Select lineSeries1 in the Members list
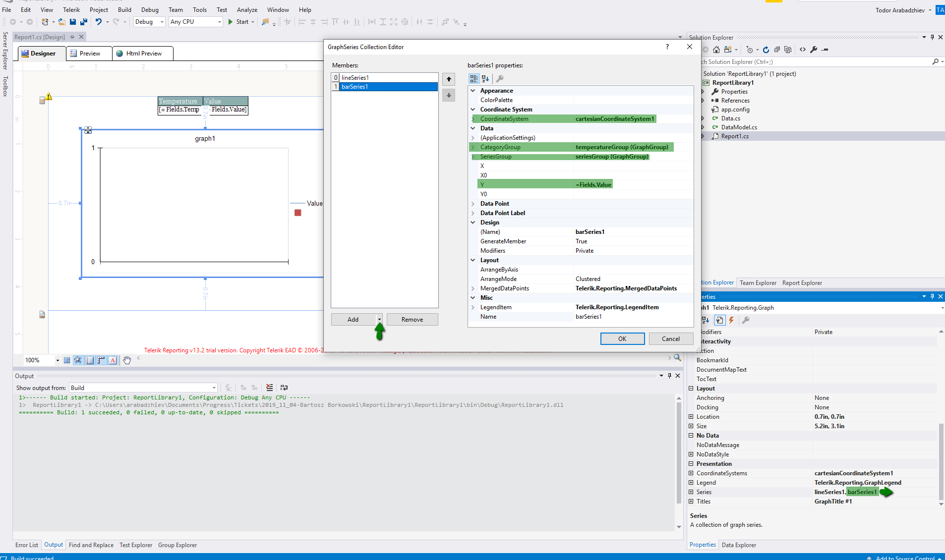 point(355,78)
